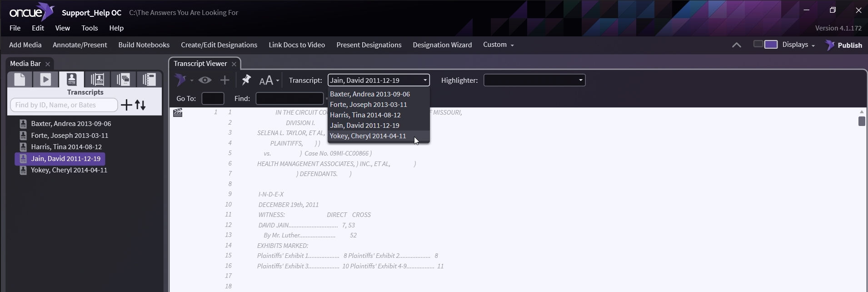
Task: Click the Publish button
Action: tap(844, 45)
